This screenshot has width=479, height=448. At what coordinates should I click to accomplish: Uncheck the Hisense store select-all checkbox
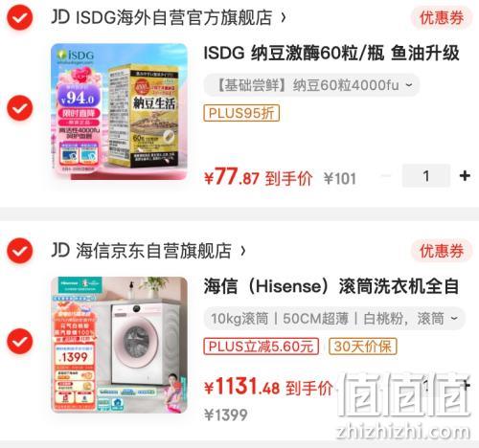coord(20,251)
